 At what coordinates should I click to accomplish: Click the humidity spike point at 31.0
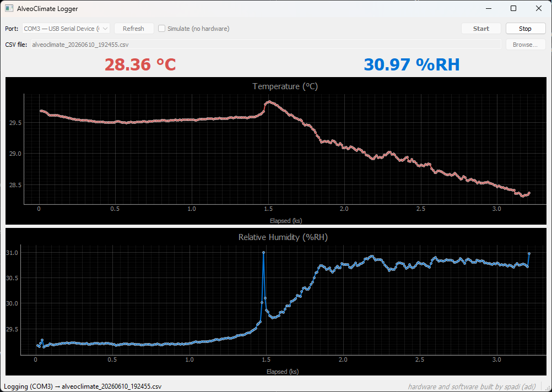click(264, 253)
